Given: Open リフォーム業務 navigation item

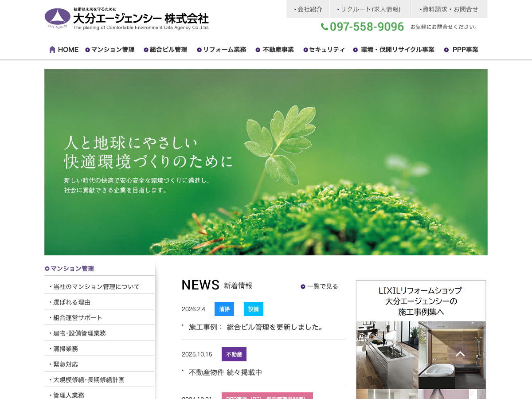Looking at the screenshot, I should click(x=221, y=50).
